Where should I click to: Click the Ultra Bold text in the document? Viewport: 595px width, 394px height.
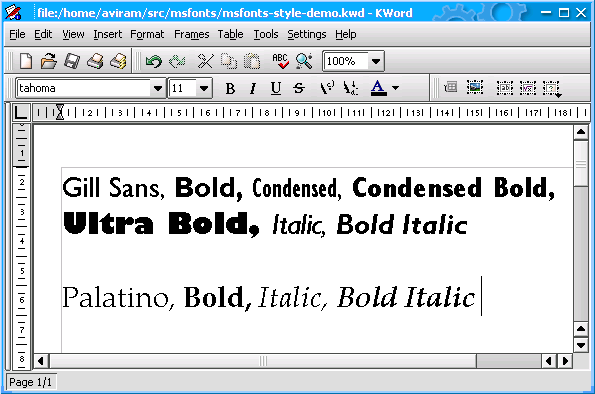[x=162, y=224]
